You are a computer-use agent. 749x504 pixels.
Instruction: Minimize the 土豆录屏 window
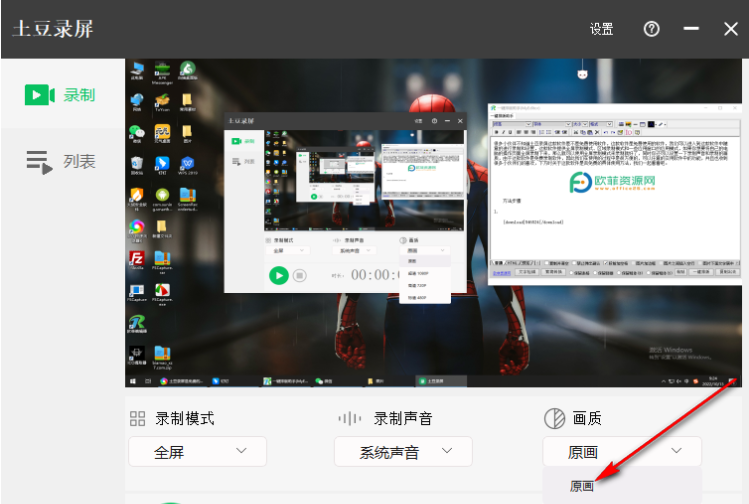[691, 29]
